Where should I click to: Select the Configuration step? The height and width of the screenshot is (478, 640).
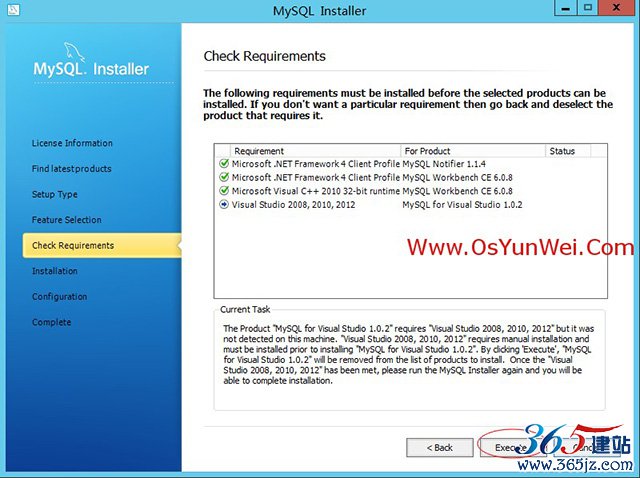[60, 297]
